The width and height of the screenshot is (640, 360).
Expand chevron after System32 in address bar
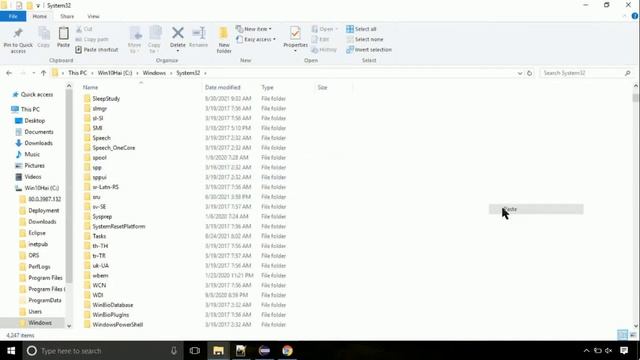click(x=205, y=73)
